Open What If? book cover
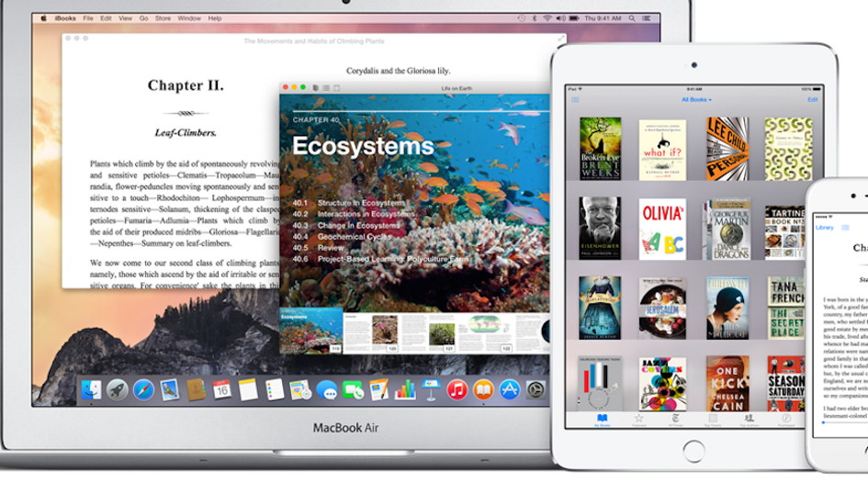 click(662, 150)
